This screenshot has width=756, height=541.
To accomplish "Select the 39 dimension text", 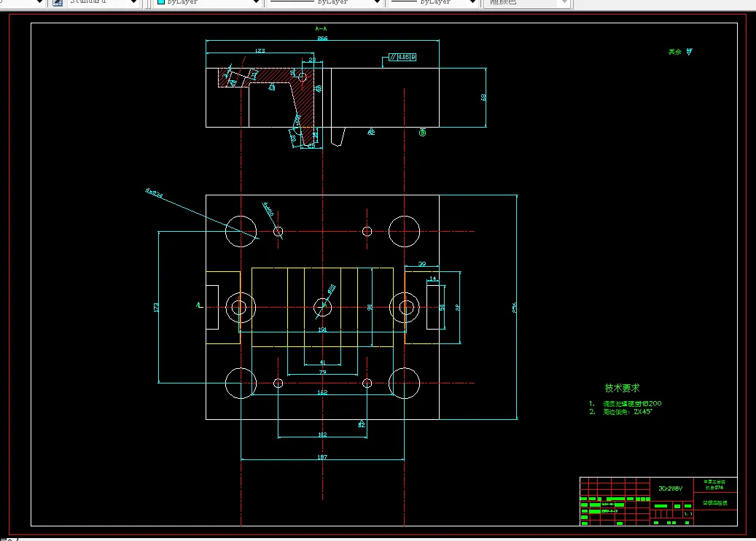I will point(422,264).
